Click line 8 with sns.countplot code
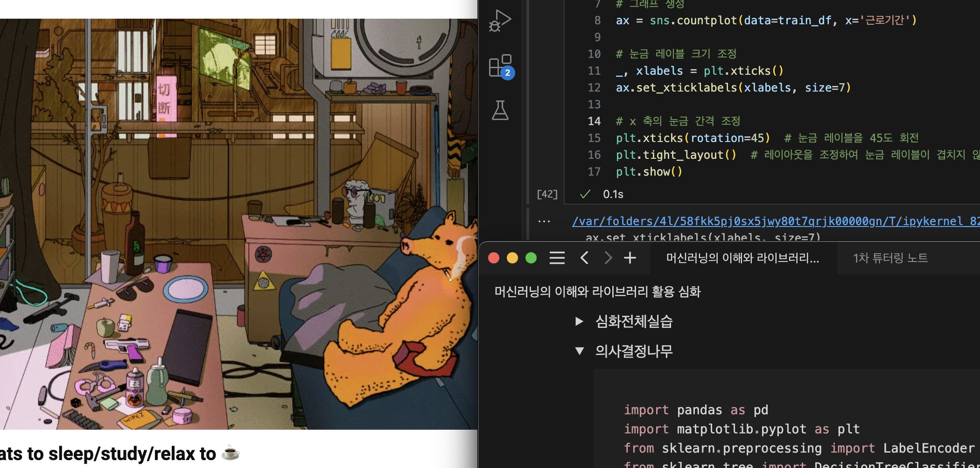 click(766, 21)
